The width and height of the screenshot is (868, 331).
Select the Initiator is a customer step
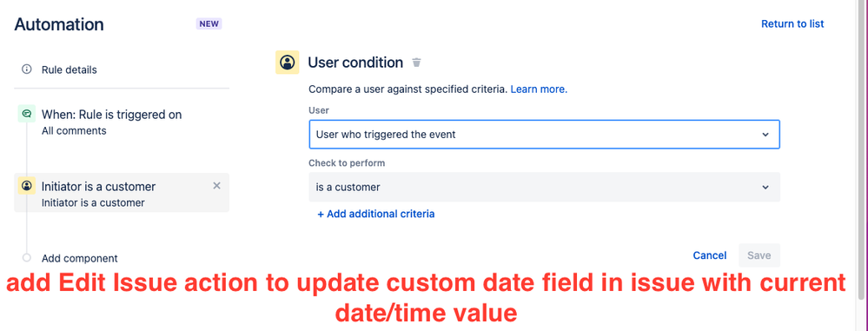coord(122,193)
